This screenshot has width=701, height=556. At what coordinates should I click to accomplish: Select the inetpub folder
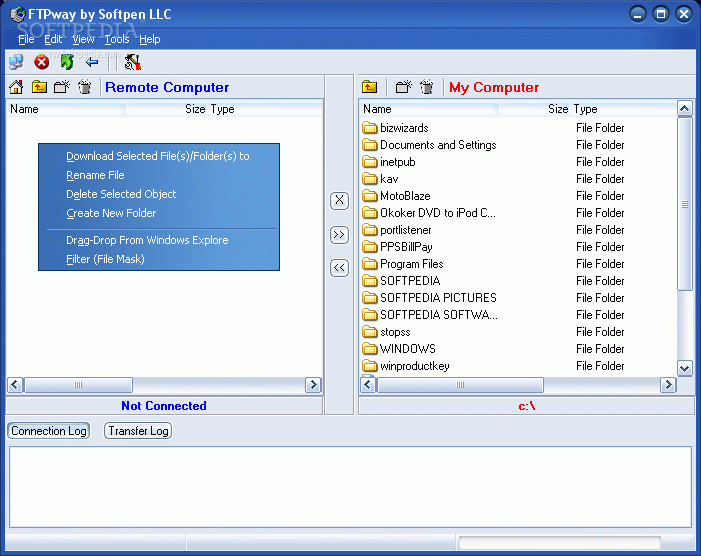click(x=389, y=162)
